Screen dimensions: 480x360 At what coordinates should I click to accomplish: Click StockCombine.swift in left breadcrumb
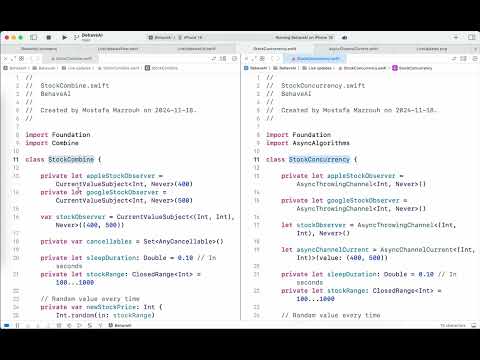click(x=119, y=68)
